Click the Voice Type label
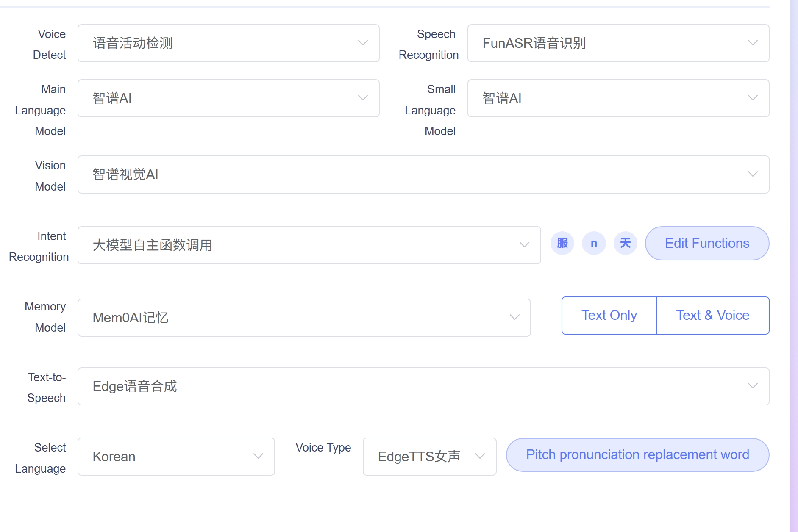 tap(323, 448)
